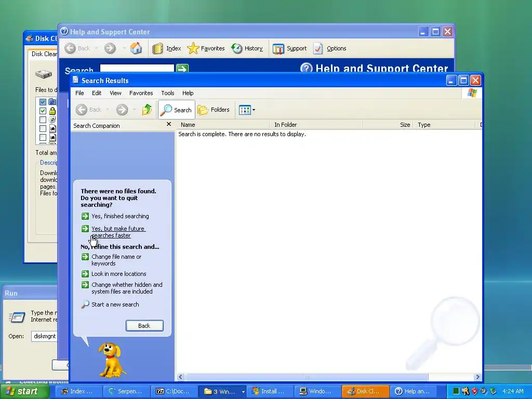
Task: Click the horizontal scrollbar thumb in results pane
Action: click(x=307, y=377)
